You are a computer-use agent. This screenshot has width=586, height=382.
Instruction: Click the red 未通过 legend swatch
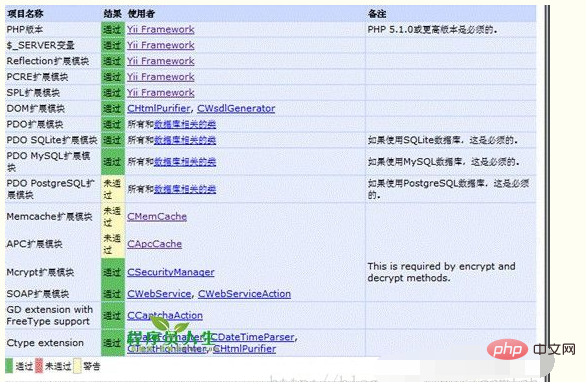39,366
